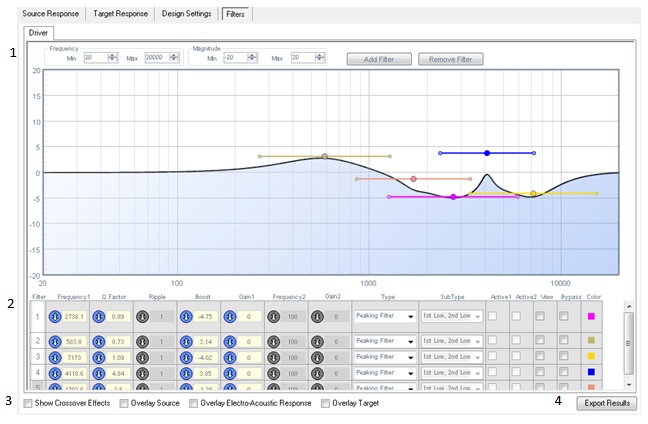
Task: Click Boost knob icon for filter 3
Action: [x=186, y=357]
